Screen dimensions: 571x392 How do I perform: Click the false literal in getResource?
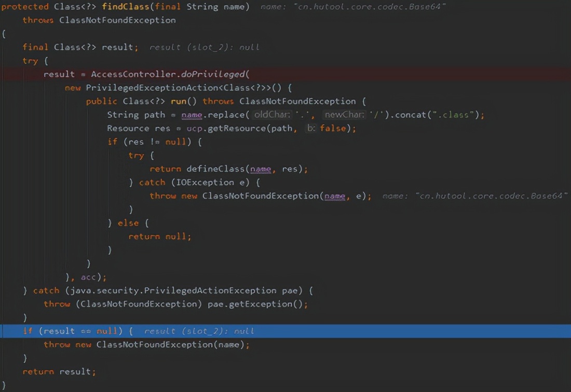[333, 128]
